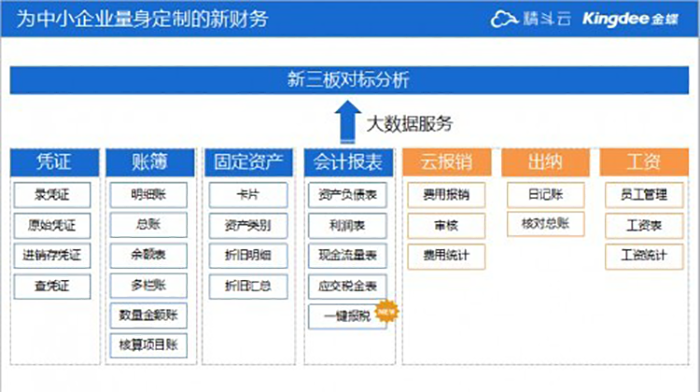Viewport: 700px width, 392px height.
Task: Open 折旧汇总 entry
Action: [248, 286]
